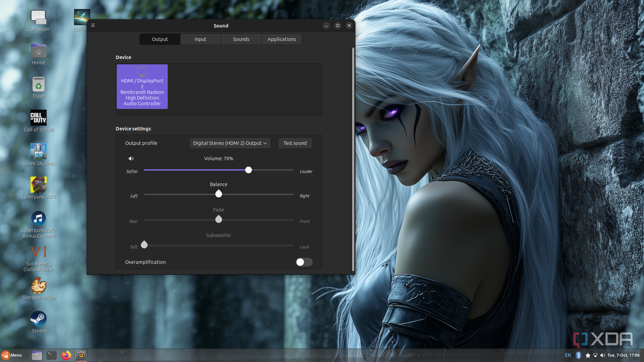This screenshot has width=644, height=362.
Task: Click the Sound app taskbar entry
Action: pos(81,355)
